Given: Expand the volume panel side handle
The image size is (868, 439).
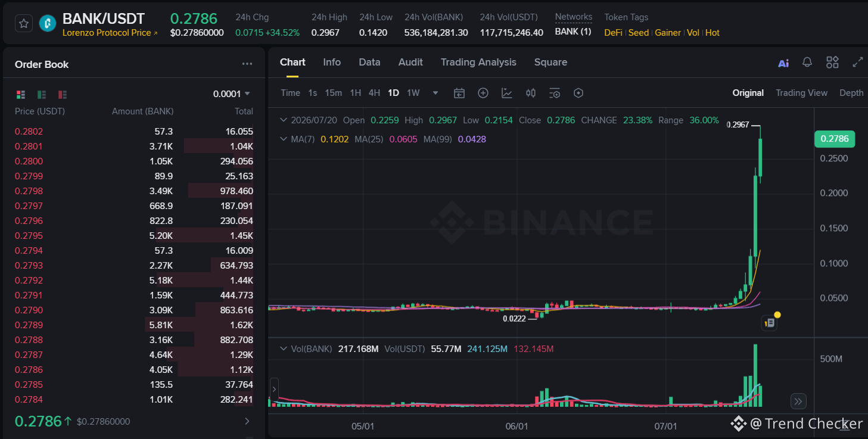Looking at the screenshot, I should 274,390.
